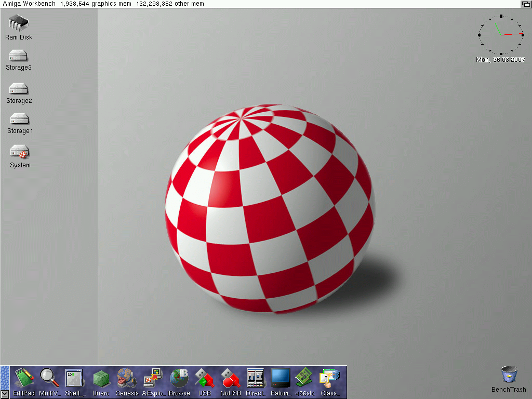Start Genesis from the dock

127,378
